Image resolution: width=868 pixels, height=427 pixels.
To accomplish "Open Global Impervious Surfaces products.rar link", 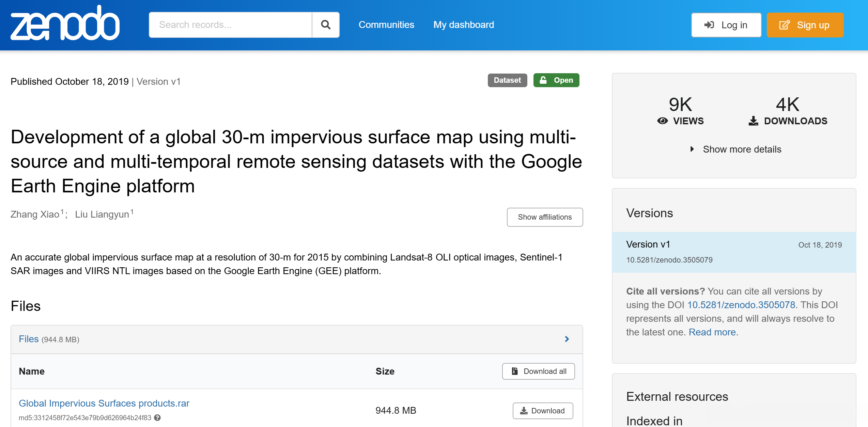I will click(x=104, y=403).
